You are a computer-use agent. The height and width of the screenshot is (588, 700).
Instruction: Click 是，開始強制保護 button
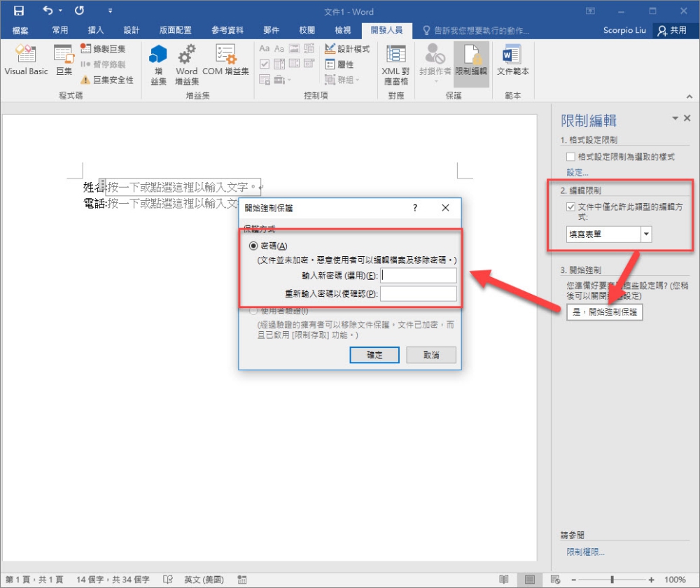[x=605, y=311]
